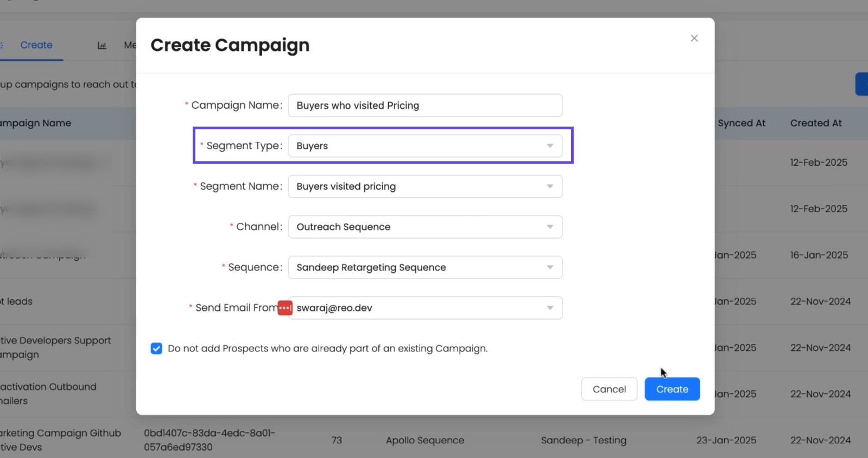Click the Sandeep - Testing table cell
Screen dimensions: 868x458
pyautogui.click(x=584, y=440)
